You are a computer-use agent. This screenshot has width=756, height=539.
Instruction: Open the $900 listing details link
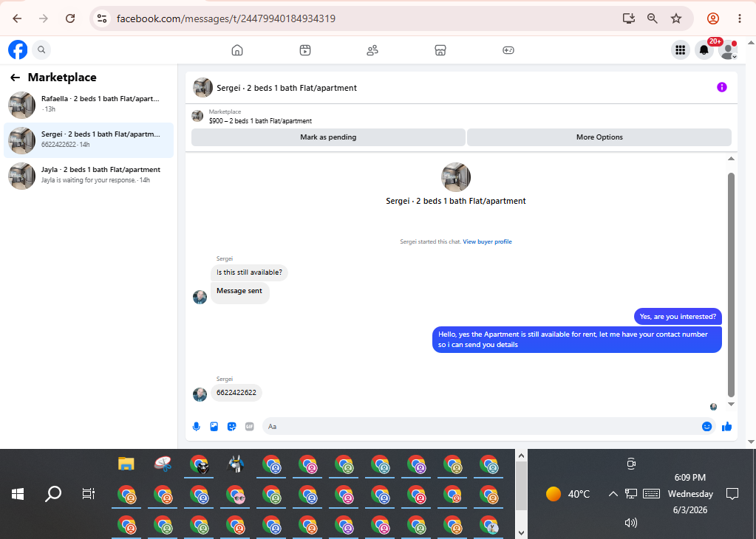260,121
